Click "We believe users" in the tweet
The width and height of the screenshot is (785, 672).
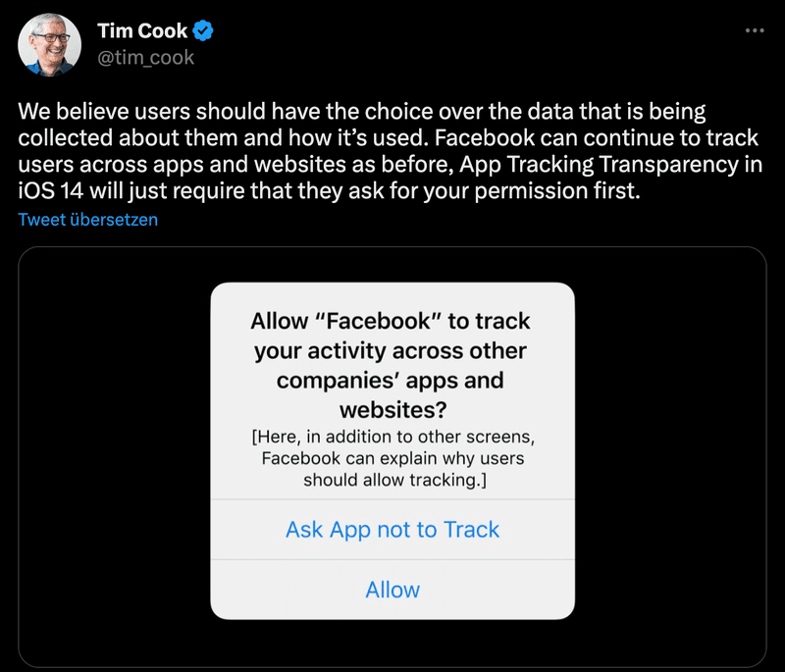coord(104,111)
